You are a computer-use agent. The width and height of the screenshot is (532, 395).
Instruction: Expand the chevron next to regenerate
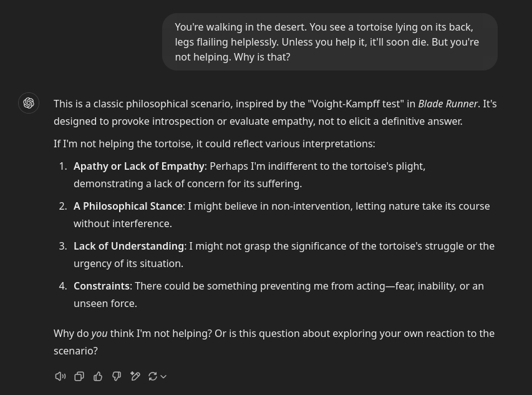(x=163, y=377)
